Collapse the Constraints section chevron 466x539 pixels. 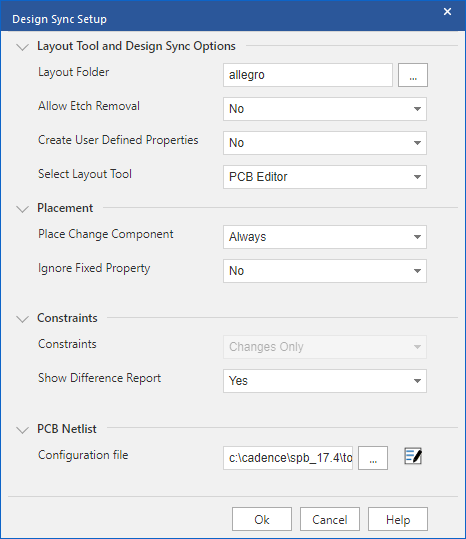click(x=23, y=319)
